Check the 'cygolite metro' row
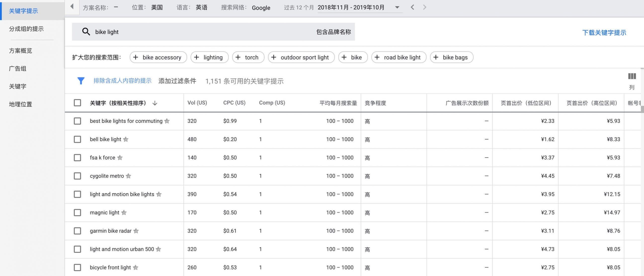The height and width of the screenshot is (276, 644). coord(77,176)
